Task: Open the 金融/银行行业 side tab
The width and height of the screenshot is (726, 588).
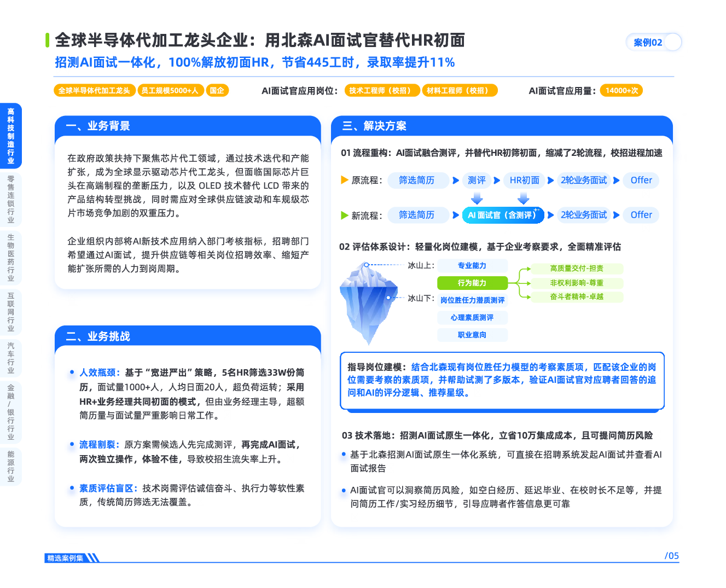Action: (10, 412)
